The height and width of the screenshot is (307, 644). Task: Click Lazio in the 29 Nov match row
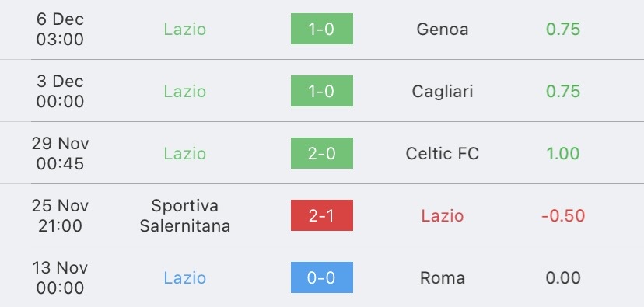coord(185,154)
